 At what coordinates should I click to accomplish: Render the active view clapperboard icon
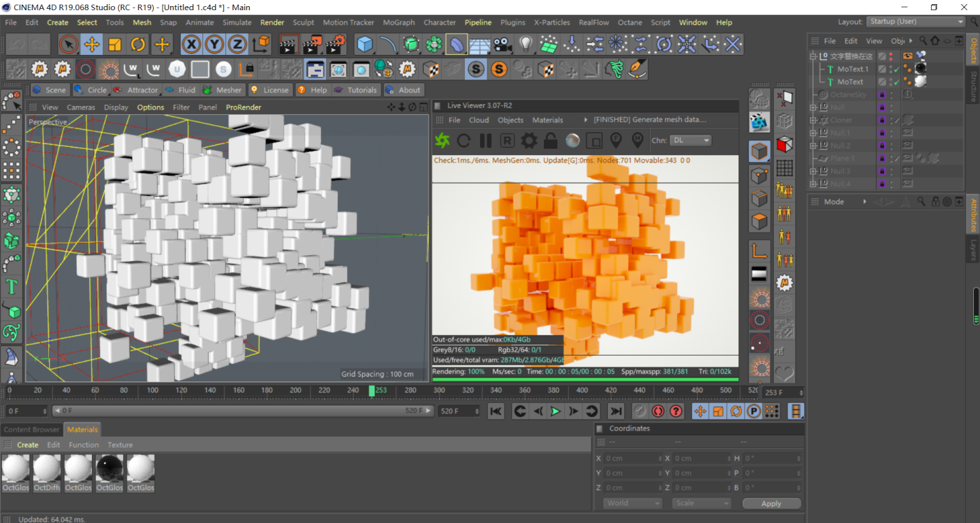tap(289, 45)
